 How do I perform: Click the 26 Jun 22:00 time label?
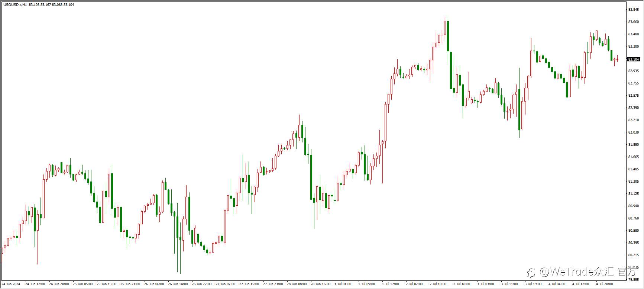[x=201, y=284]
